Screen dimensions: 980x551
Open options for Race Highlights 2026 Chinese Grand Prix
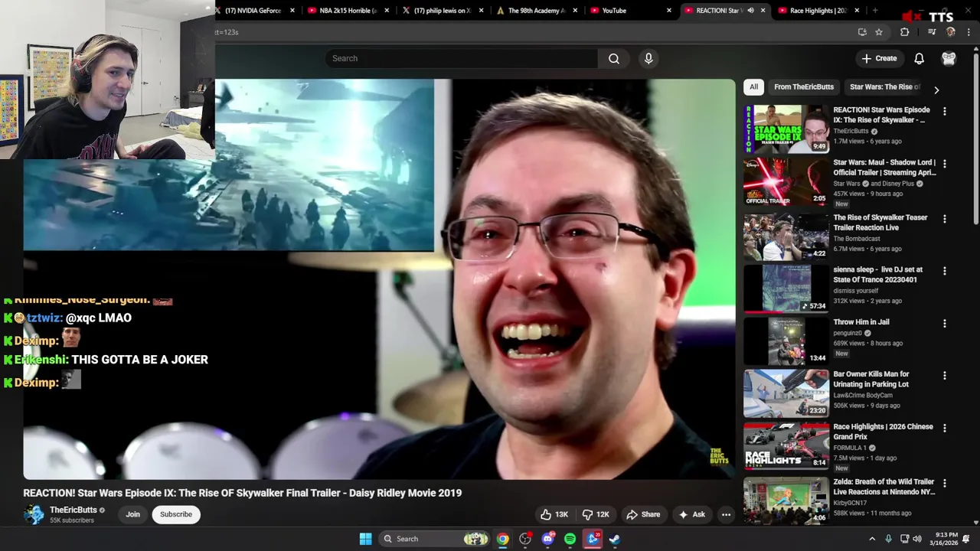point(944,428)
